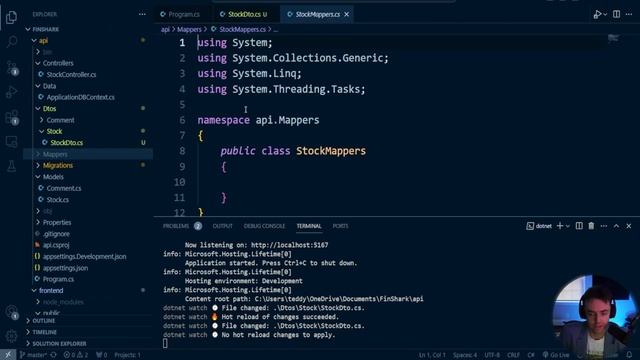Split the editor right

click(616, 14)
